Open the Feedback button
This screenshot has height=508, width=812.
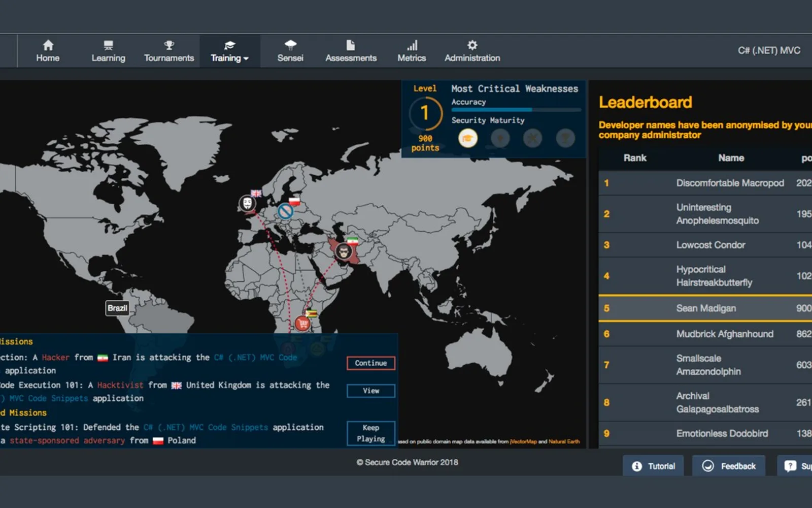[x=730, y=466]
